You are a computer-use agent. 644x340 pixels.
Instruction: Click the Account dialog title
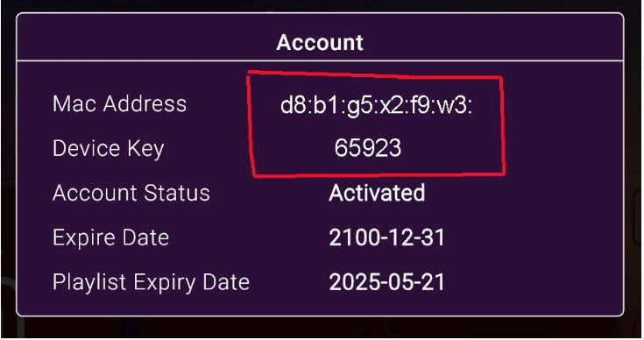coord(320,42)
